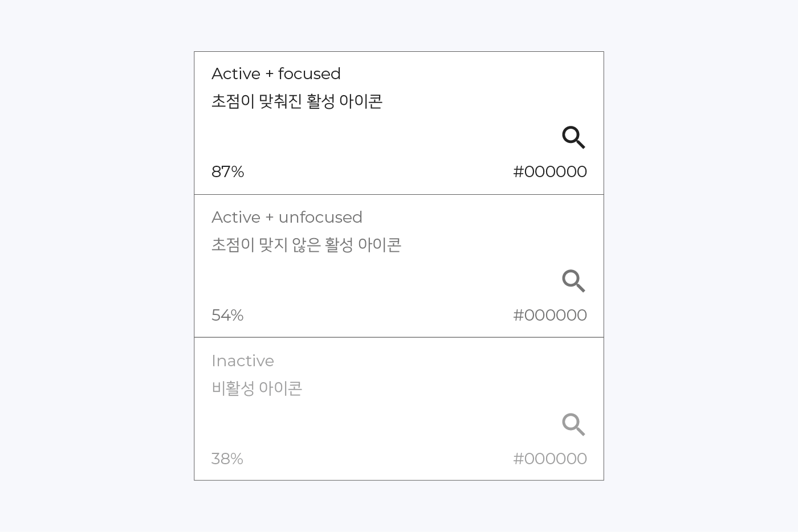Click the black active focused search icon
798x532 pixels.
point(574,137)
